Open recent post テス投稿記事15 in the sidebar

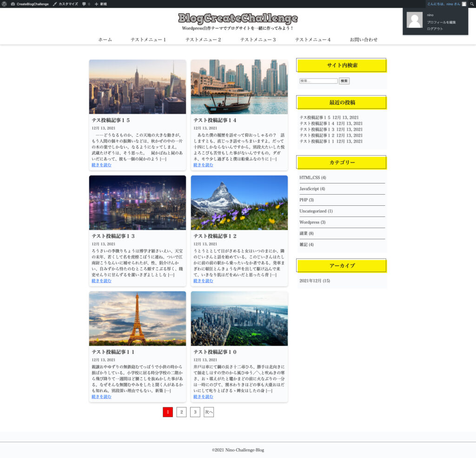(315, 118)
